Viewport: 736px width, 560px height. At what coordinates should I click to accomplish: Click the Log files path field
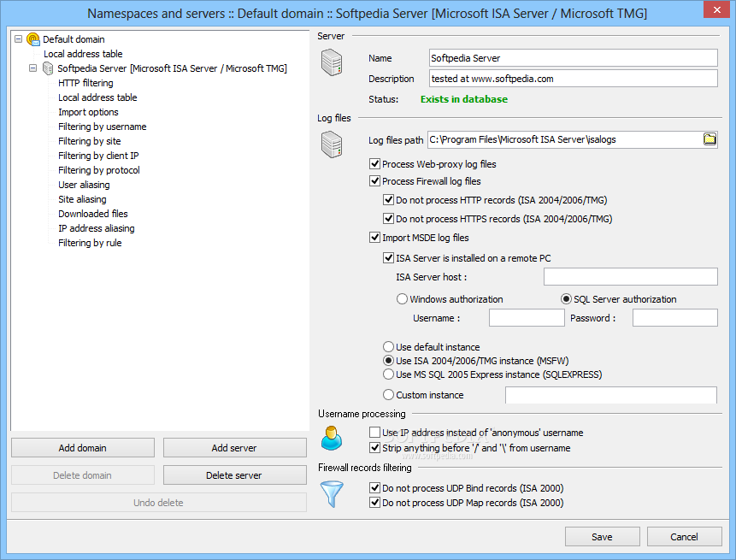tap(565, 139)
